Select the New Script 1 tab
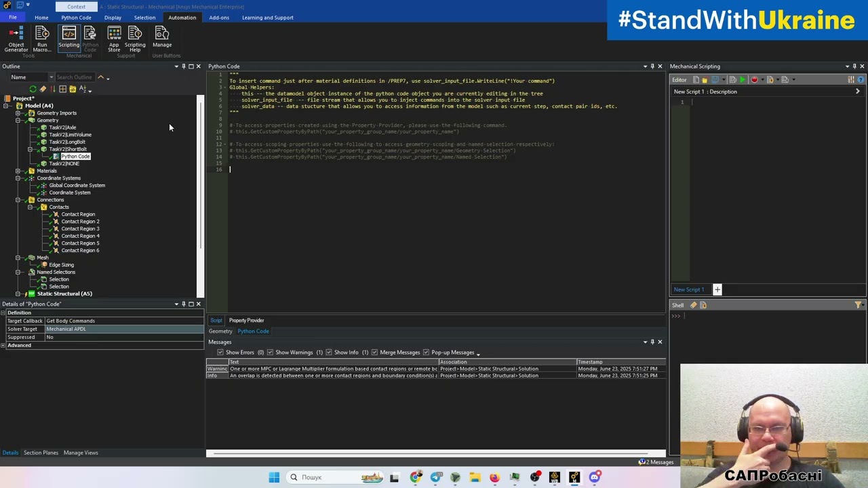Viewport: 868px width, 488px height. pos(688,290)
